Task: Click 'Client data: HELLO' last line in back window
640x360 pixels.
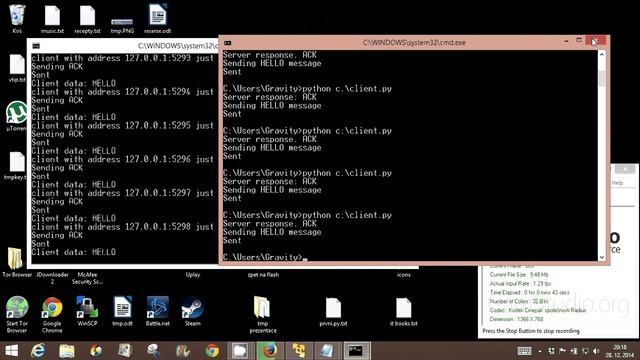Action: (x=73, y=252)
